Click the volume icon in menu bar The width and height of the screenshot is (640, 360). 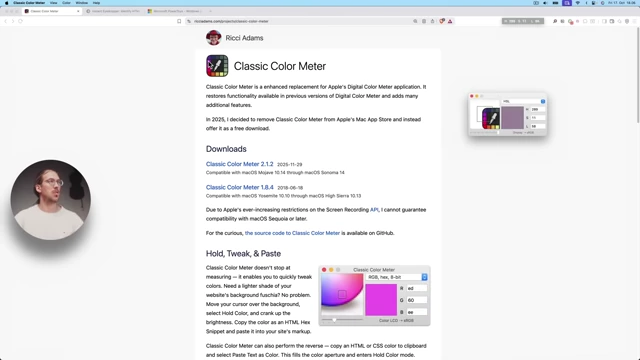(545, 3)
